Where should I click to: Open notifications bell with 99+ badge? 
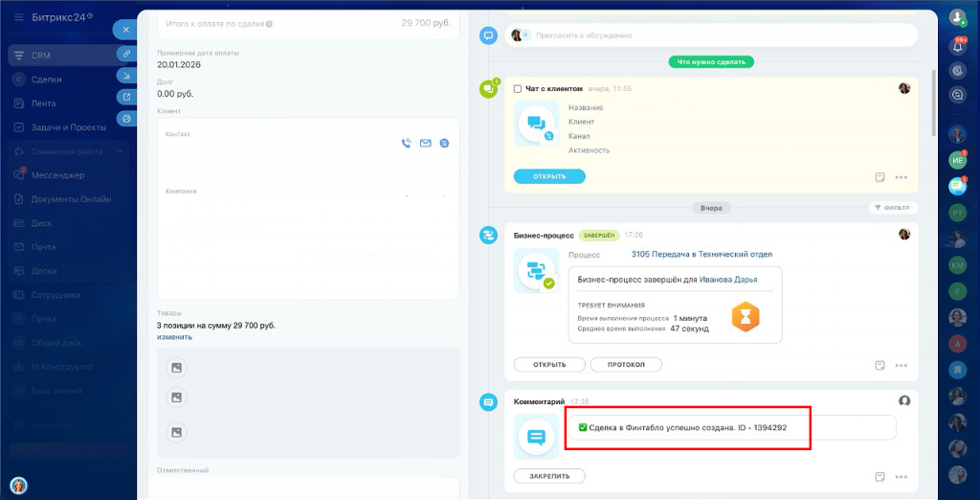click(957, 46)
